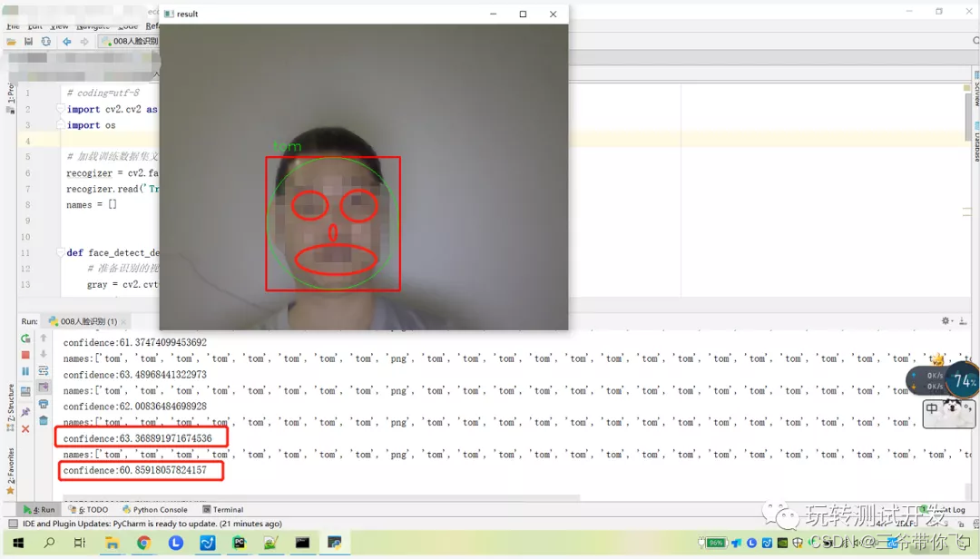Navigate back with the blue arrow
The height and width of the screenshot is (559, 980).
pyautogui.click(x=67, y=41)
